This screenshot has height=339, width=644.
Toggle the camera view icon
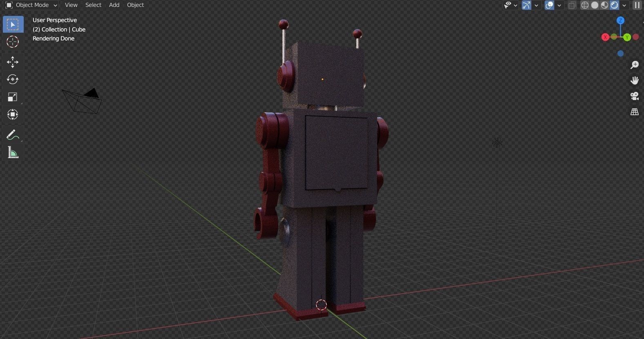(635, 96)
